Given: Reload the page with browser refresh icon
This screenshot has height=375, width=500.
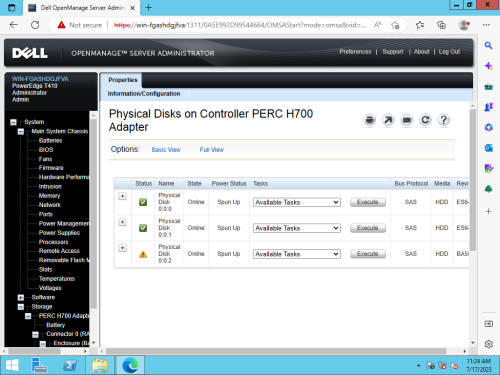Looking at the screenshot, I should tap(35, 25).
